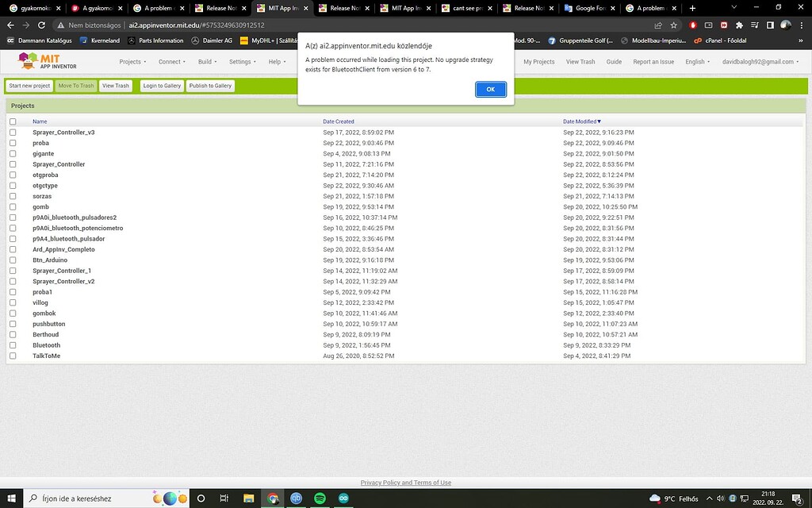Click OK in the error dialog
This screenshot has width=812, height=508.
click(490, 89)
